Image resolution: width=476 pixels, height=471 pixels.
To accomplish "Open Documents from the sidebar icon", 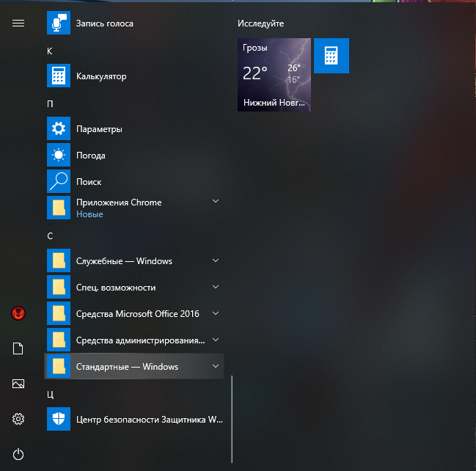I will tap(18, 348).
